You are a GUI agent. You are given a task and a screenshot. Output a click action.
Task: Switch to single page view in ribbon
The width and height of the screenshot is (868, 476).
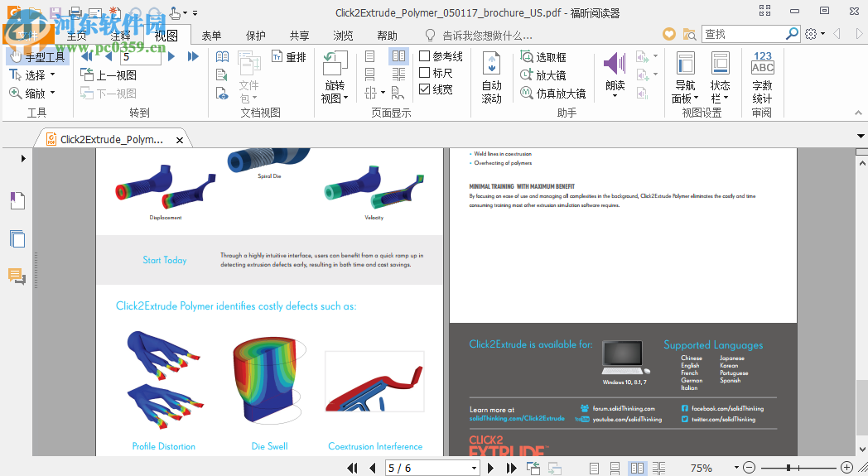(369, 56)
